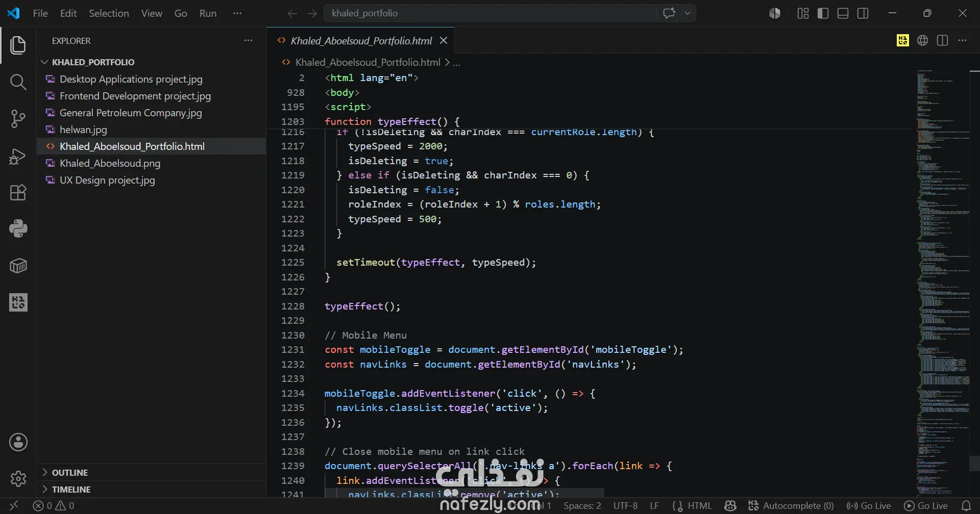Click Go Live with play icon

pyautogui.click(x=926, y=506)
